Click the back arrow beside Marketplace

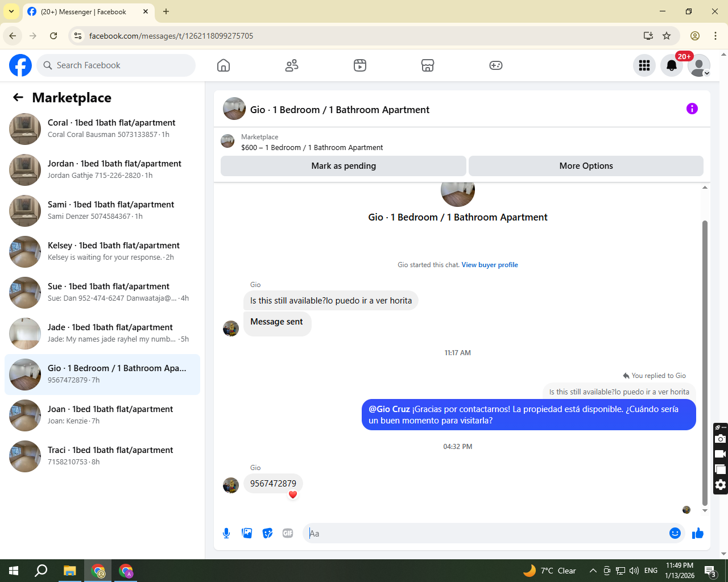pos(18,97)
